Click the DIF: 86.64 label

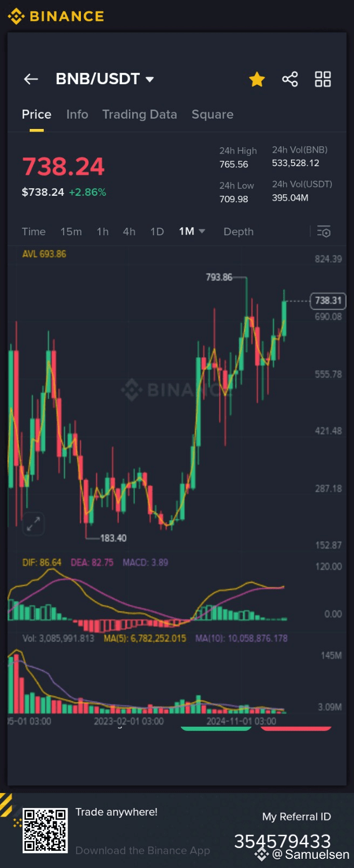pos(42,562)
